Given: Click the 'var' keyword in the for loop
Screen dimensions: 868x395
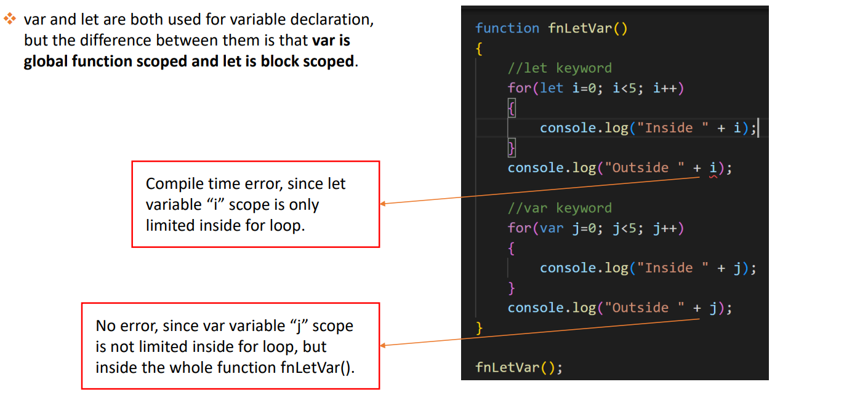Looking at the screenshot, I should [551, 228].
